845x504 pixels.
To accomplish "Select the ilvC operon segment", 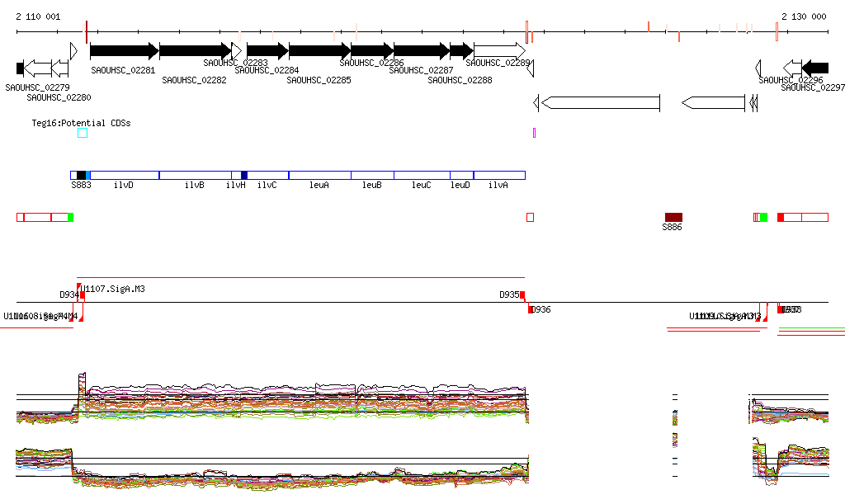I will 268,175.
